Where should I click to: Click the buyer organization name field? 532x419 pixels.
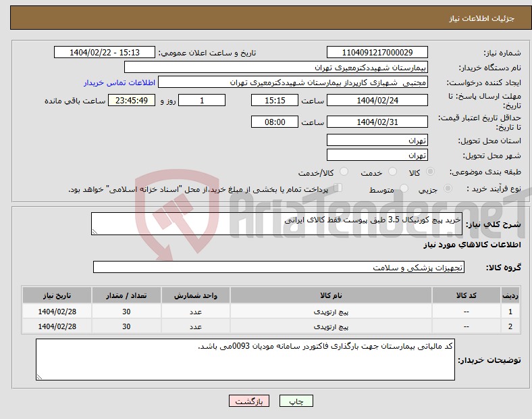276,67
